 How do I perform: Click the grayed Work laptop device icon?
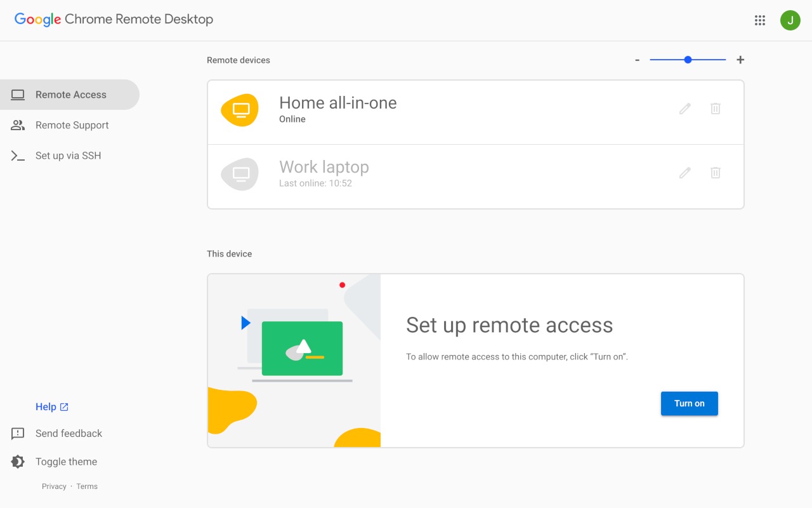pyautogui.click(x=240, y=173)
